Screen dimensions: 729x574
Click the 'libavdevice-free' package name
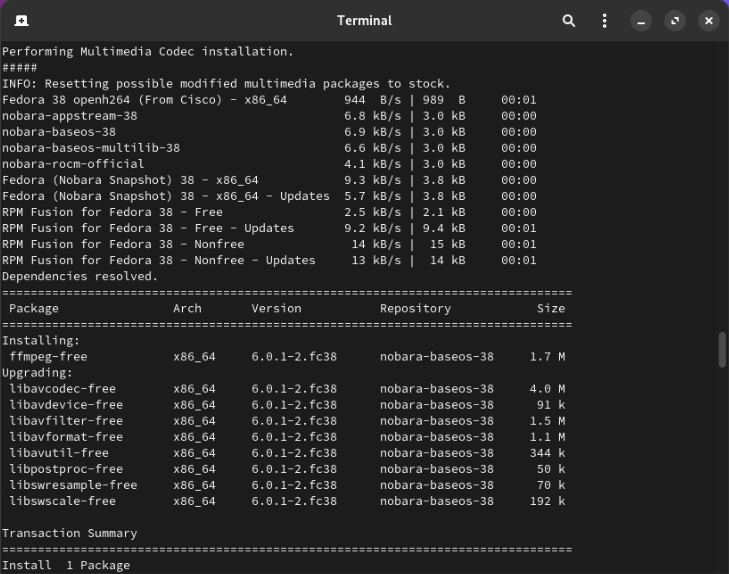(x=66, y=405)
